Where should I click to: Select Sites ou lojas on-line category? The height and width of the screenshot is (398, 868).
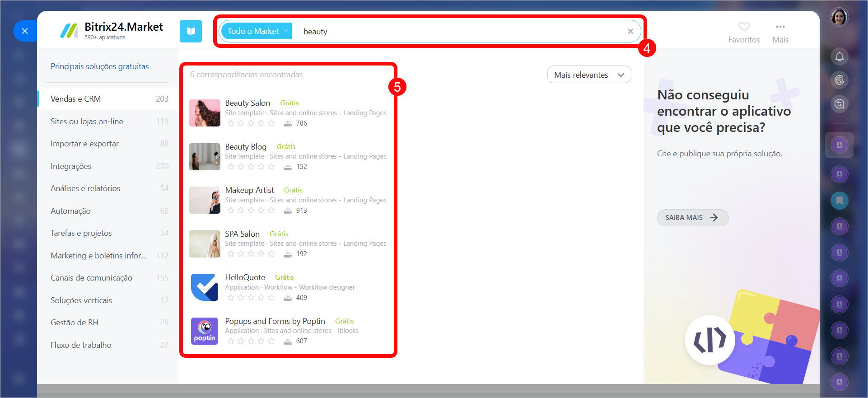pyautogui.click(x=107, y=122)
